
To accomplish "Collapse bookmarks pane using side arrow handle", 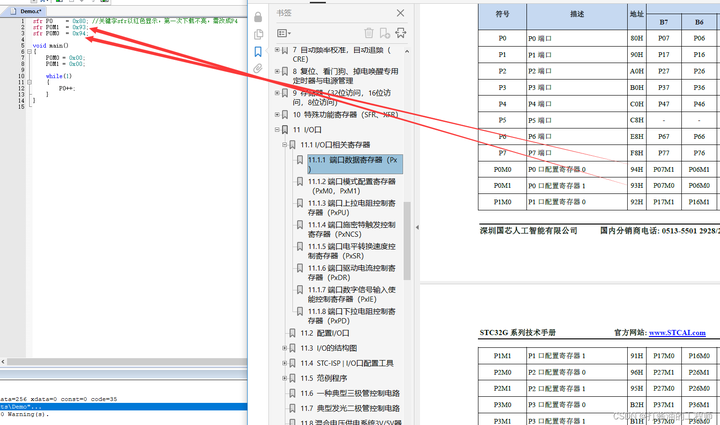I will [417, 227].
